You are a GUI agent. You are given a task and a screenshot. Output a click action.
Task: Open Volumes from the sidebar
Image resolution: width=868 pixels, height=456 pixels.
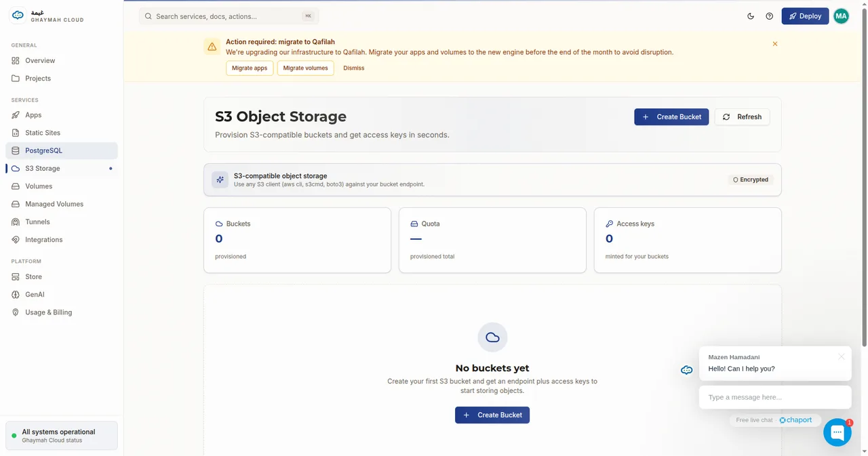point(62,186)
